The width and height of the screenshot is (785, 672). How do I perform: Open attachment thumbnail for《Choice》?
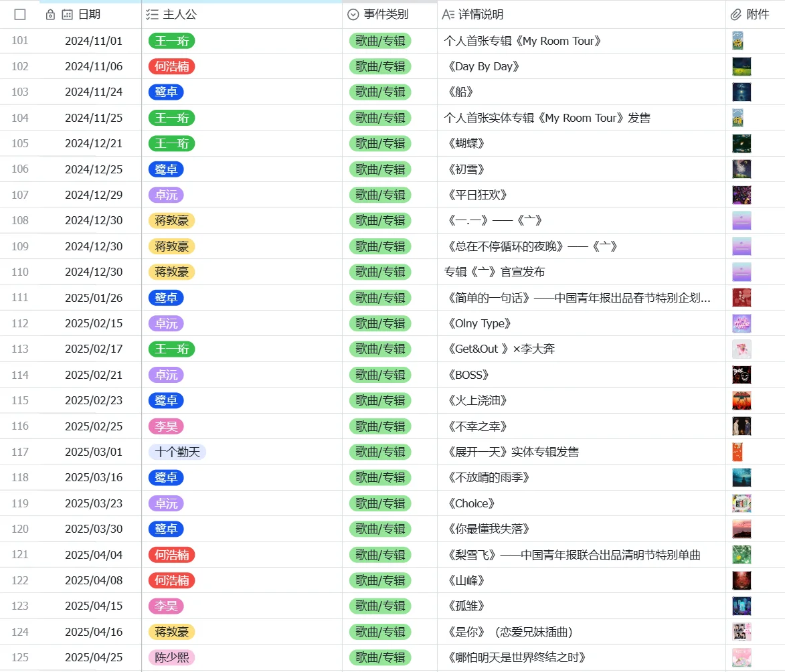pos(742,503)
